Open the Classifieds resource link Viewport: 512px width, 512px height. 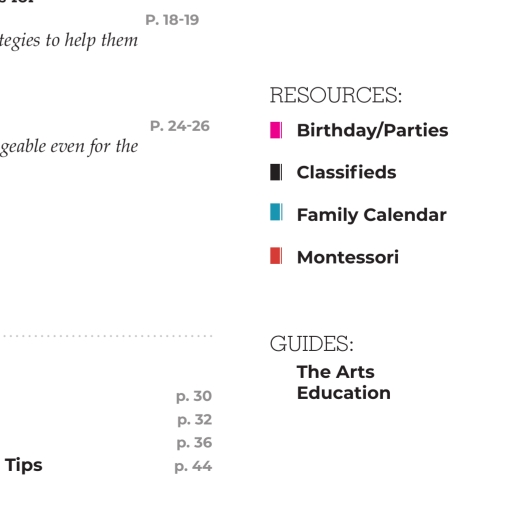[346, 172]
